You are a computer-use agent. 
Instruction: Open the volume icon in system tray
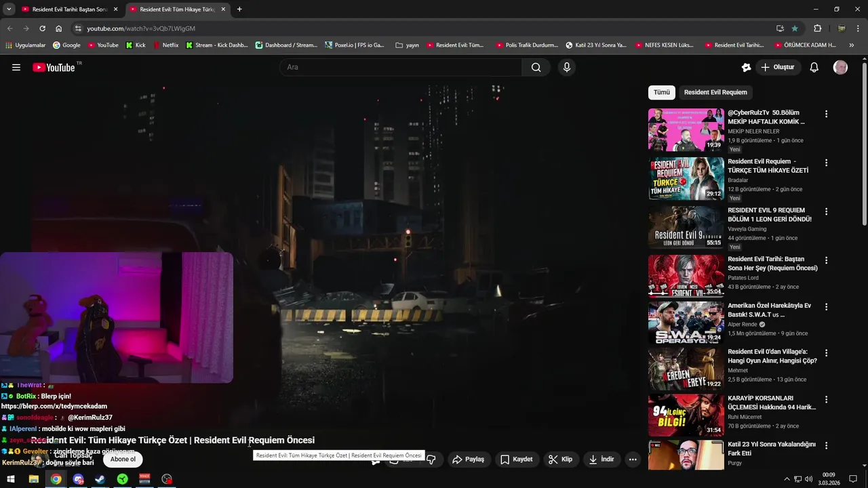[x=808, y=479]
